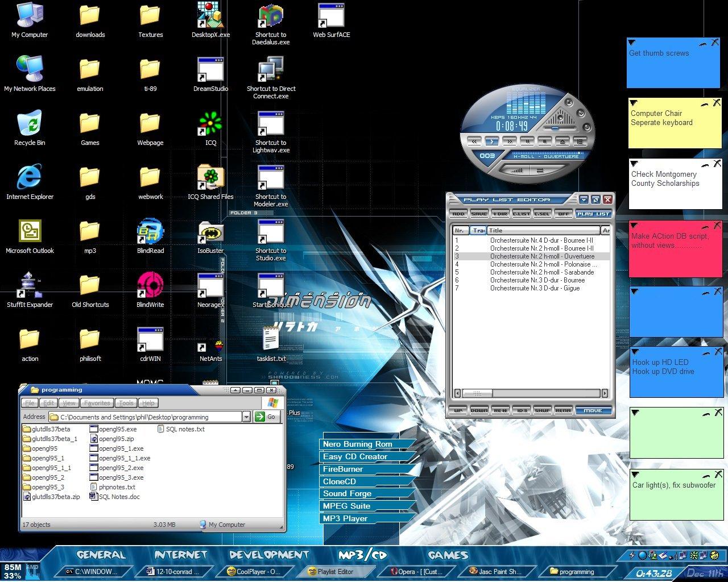Screen dimensions: 728x582
Task: Open the Play List Editor dropdown arrow button
Action: (x=584, y=199)
